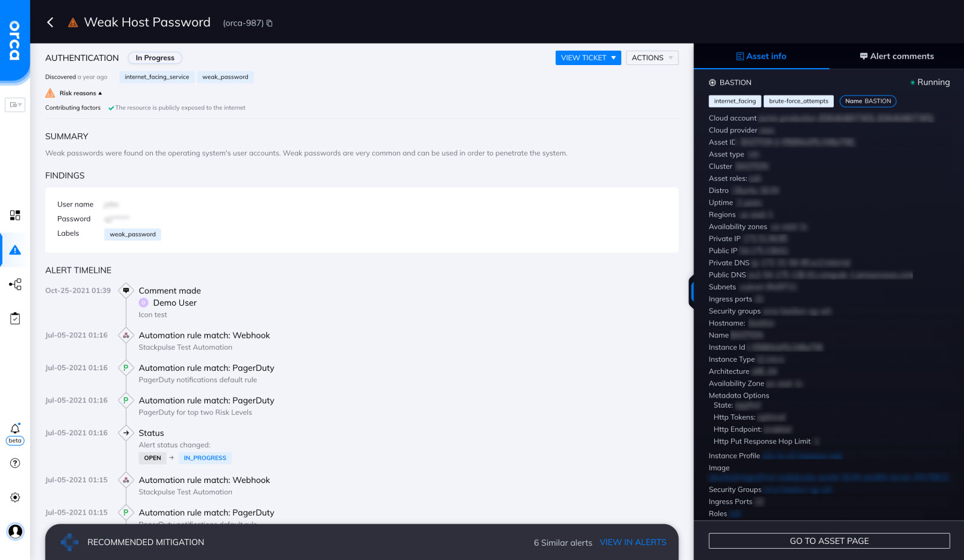Click the weak_password label in Findings
The width and height of the screenshot is (964, 560).
[x=133, y=234]
